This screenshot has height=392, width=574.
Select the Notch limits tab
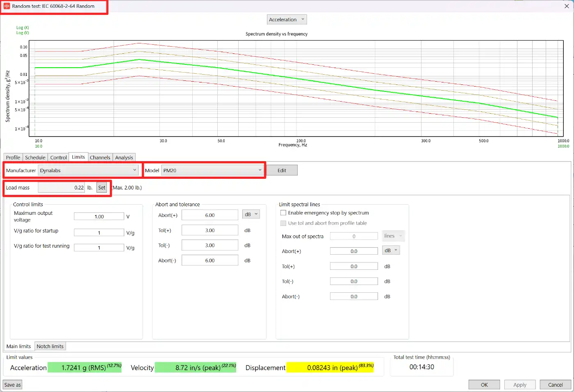[50, 346]
